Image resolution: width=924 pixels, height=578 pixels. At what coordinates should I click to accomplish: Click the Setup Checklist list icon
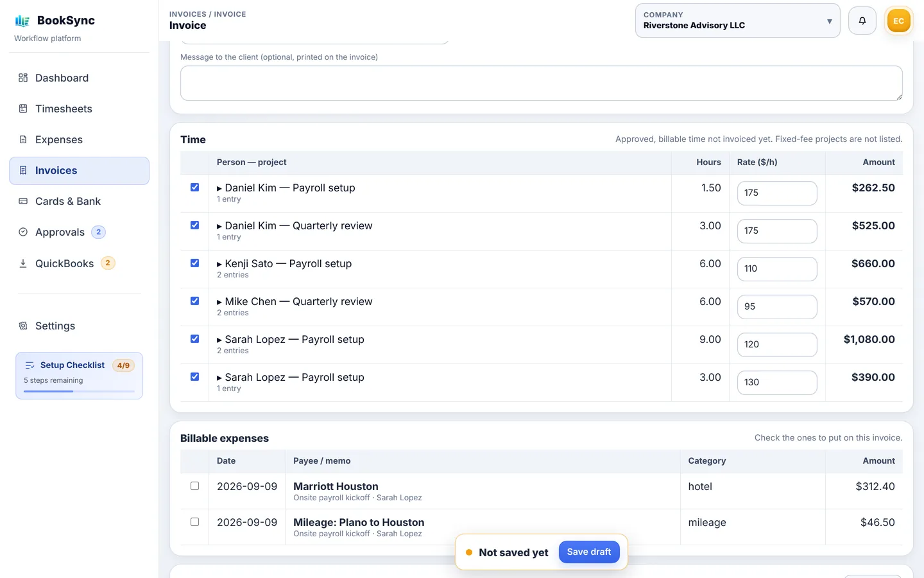30,365
